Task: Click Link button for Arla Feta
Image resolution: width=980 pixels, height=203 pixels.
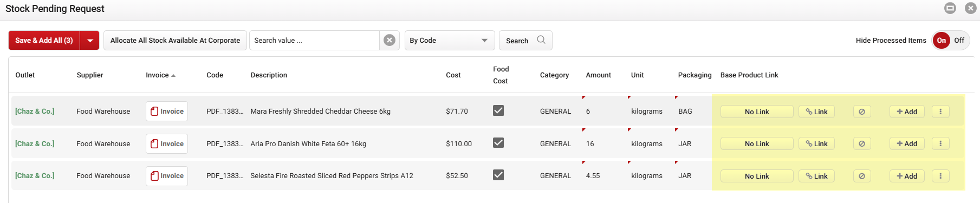Action: coord(816,143)
